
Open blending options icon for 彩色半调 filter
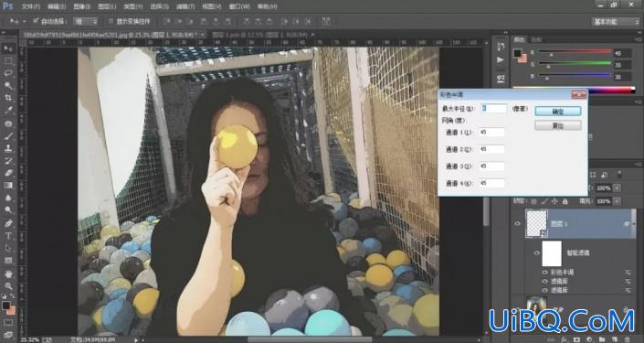pyautogui.click(x=628, y=273)
